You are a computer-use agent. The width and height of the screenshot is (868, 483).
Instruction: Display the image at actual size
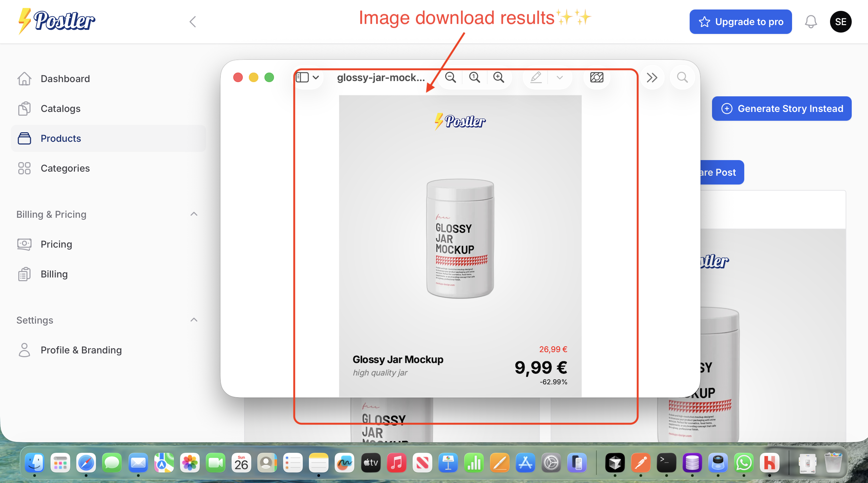pos(474,77)
